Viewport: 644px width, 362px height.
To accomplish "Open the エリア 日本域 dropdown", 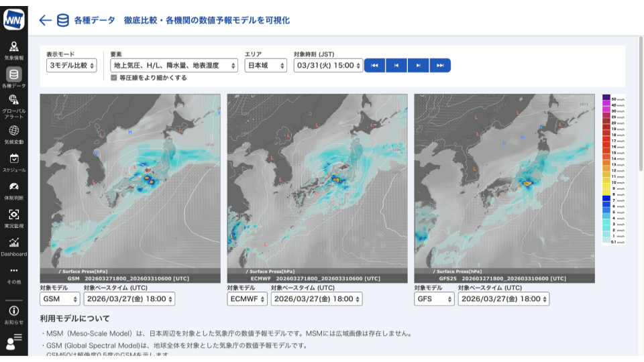I will coord(265,65).
